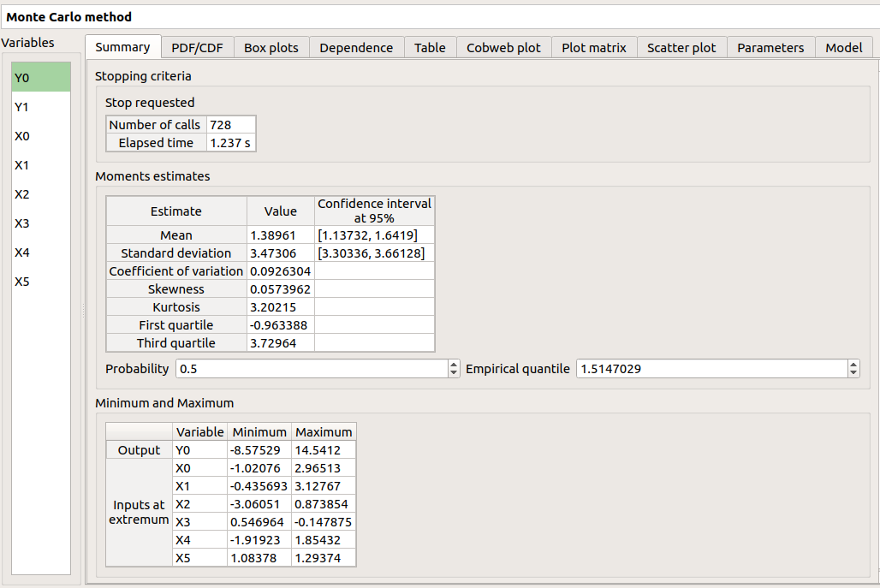The width and height of the screenshot is (880, 588).
Task: Click the Empirical quantile field
Action: point(711,369)
